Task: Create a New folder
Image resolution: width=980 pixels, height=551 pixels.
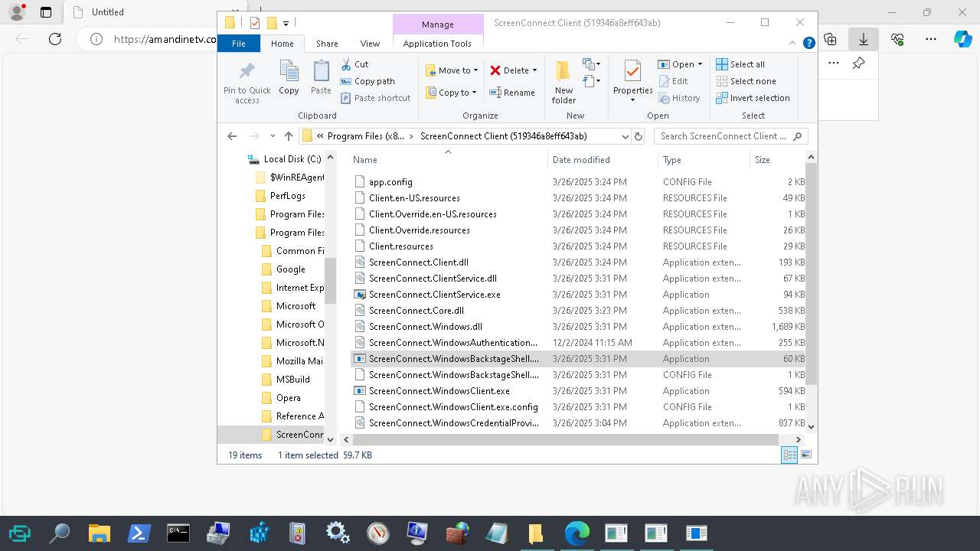Action: point(563,81)
